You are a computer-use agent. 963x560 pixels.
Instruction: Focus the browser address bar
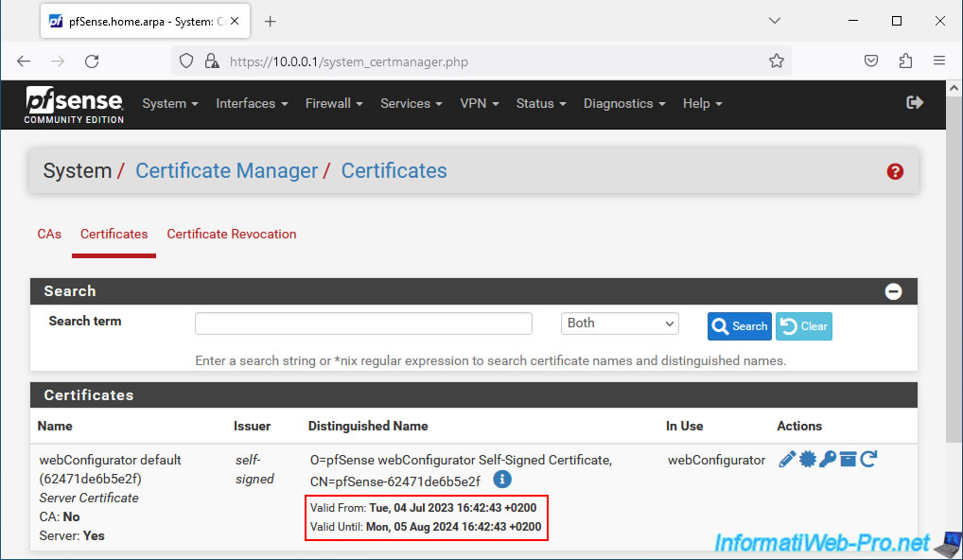point(479,61)
